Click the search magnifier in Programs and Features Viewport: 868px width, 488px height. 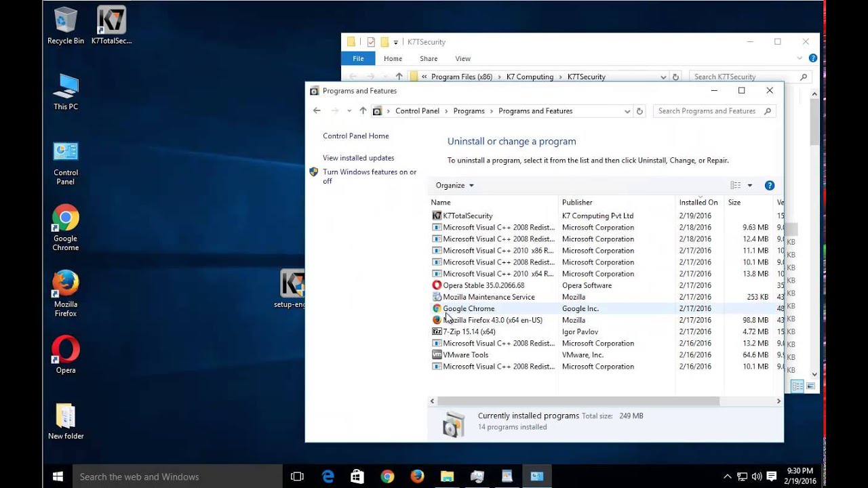768,111
